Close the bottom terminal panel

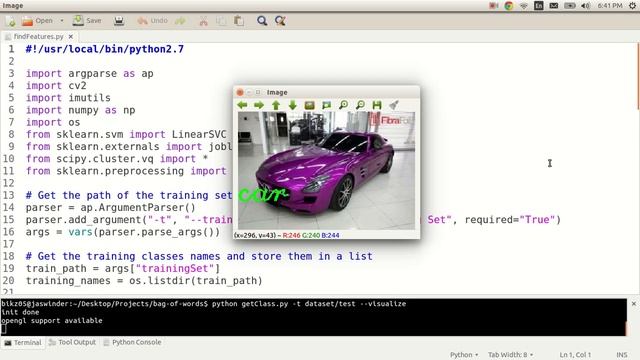pos(633,304)
